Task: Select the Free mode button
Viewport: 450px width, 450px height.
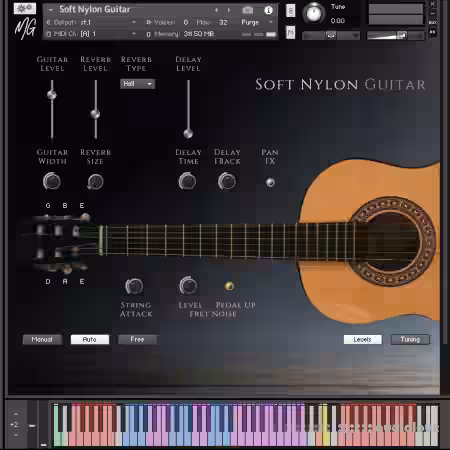Action: (137, 339)
